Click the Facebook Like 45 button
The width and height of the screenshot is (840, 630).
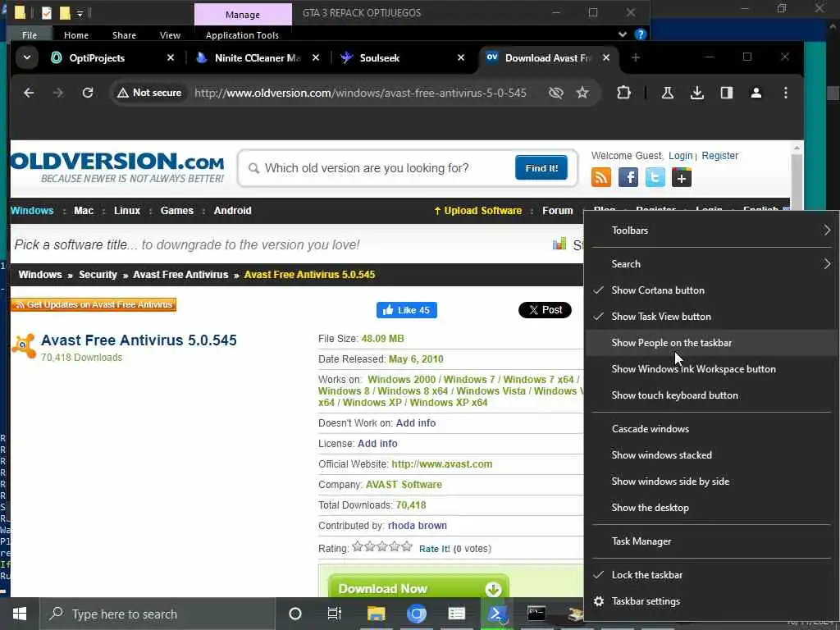(407, 310)
